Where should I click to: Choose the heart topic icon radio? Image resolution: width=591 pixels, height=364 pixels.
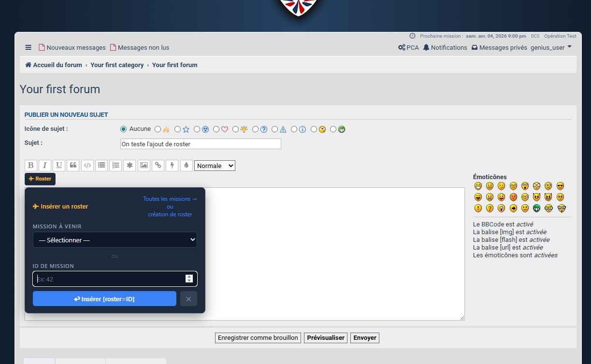[x=216, y=129]
